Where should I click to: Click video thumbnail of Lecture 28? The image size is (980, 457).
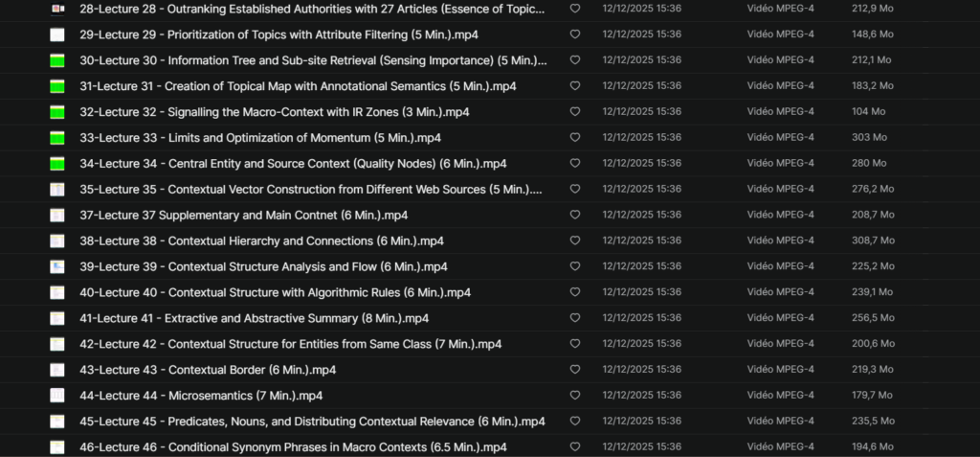[57, 9]
